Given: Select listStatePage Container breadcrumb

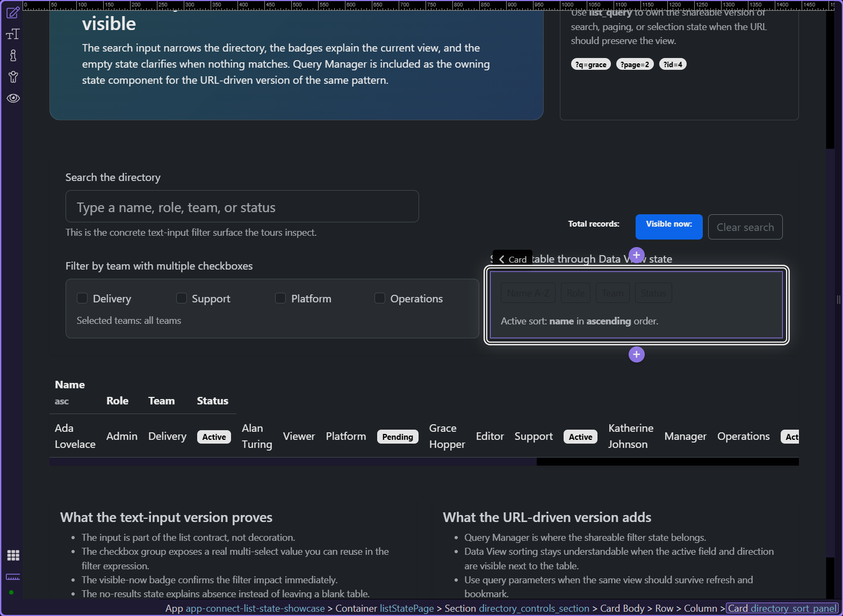Looking at the screenshot, I should pos(407,608).
